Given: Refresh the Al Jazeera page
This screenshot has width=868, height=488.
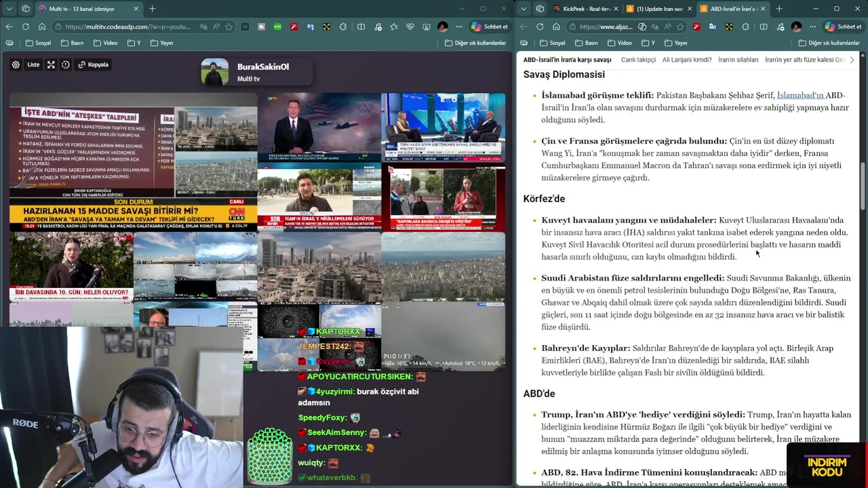Looking at the screenshot, I should point(540,26).
